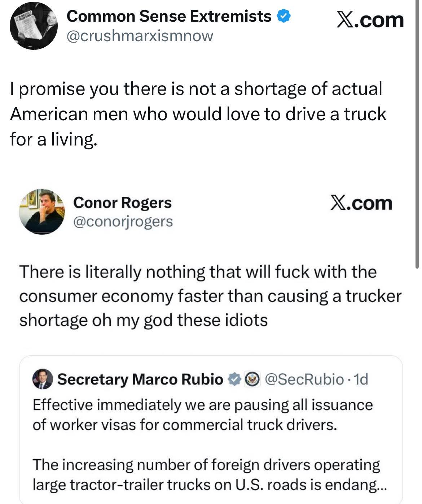The width and height of the screenshot is (422, 504).
Task: Click blue verified badge beside Common Sense Extremists
Action: point(284,16)
